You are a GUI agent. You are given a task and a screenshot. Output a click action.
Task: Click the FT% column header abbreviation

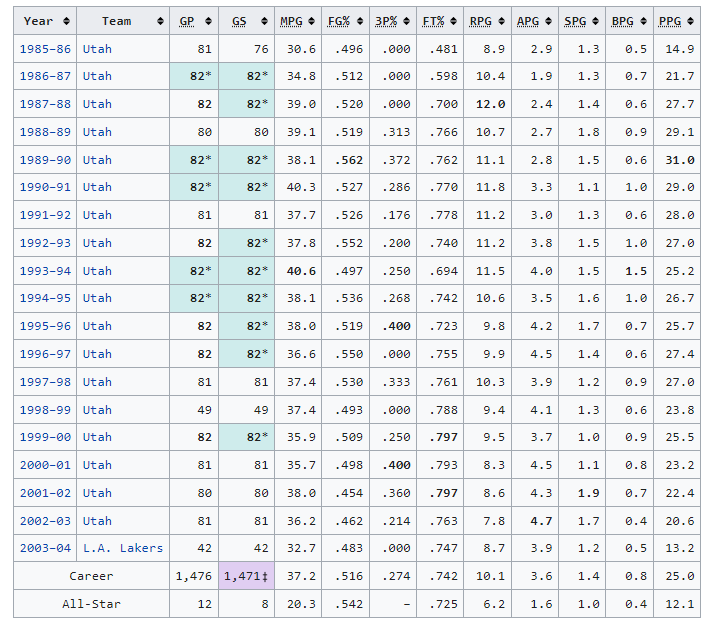tap(433, 21)
